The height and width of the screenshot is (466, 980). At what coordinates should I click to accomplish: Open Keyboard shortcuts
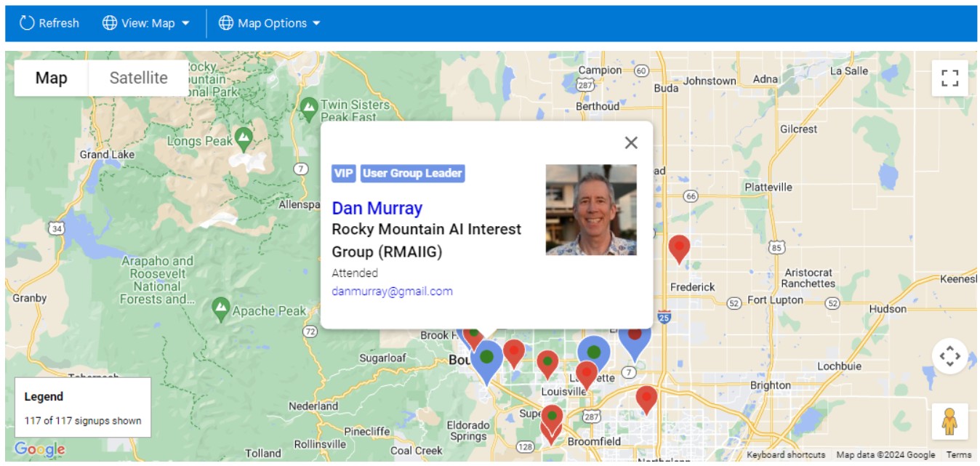786,454
